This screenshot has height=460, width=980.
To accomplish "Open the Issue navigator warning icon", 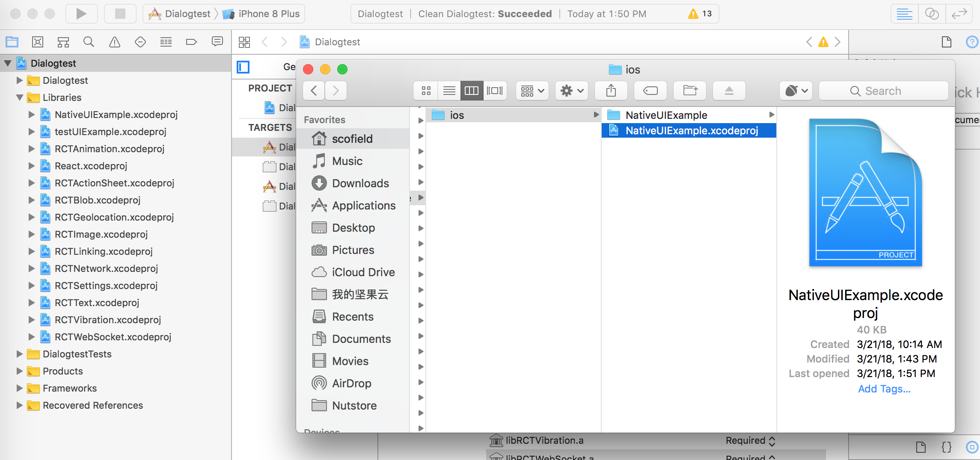I will point(114,41).
